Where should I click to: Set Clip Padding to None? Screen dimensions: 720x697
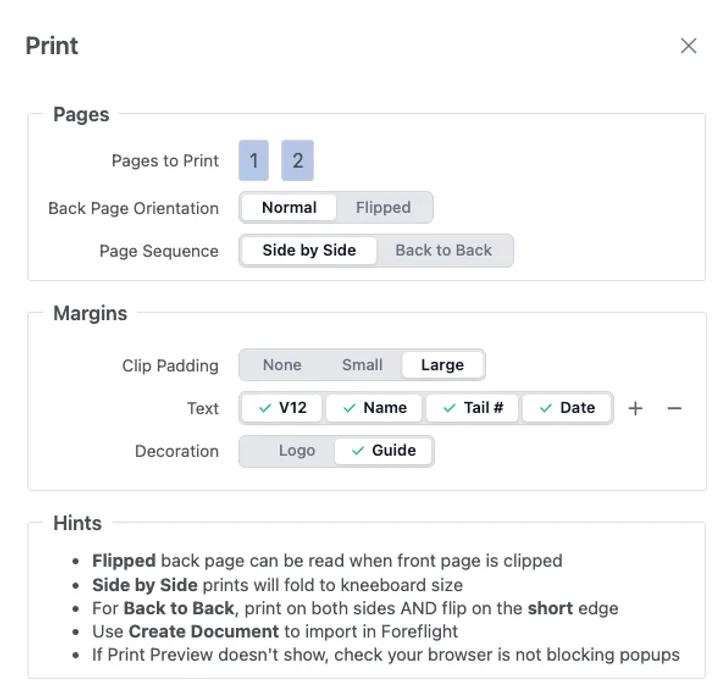pyautogui.click(x=282, y=365)
